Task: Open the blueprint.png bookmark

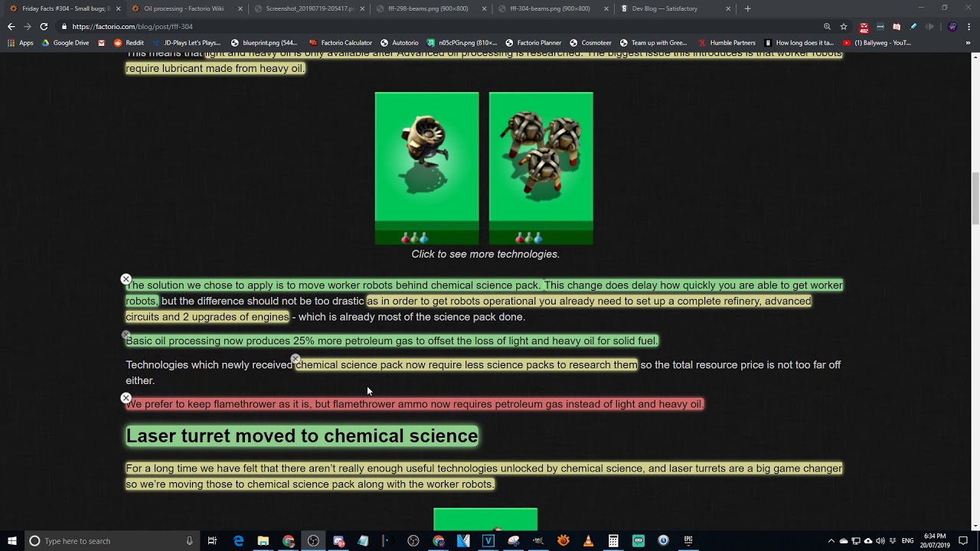Action: coord(264,43)
